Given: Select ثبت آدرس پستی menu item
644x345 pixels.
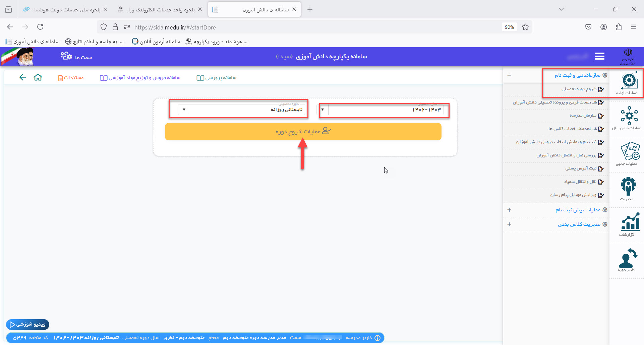Looking at the screenshot, I should [581, 168].
